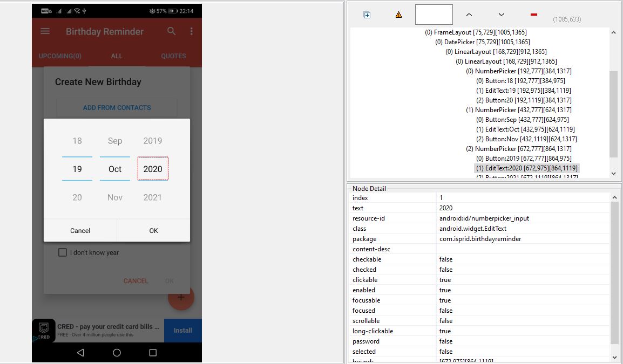This screenshot has width=623, height=364.
Task: Switch to the QUOTES tab
Action: (173, 56)
